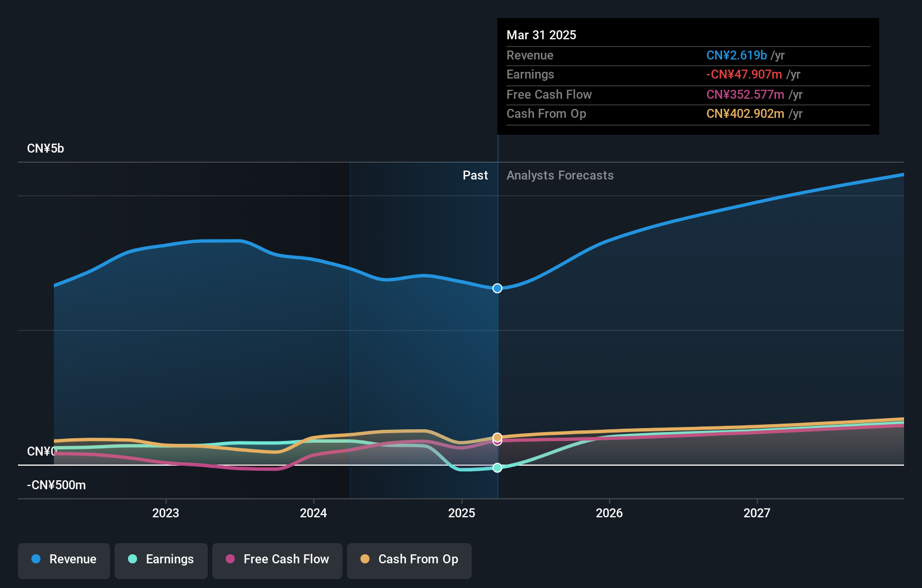Click the CN¥5b y-axis label

click(45, 149)
